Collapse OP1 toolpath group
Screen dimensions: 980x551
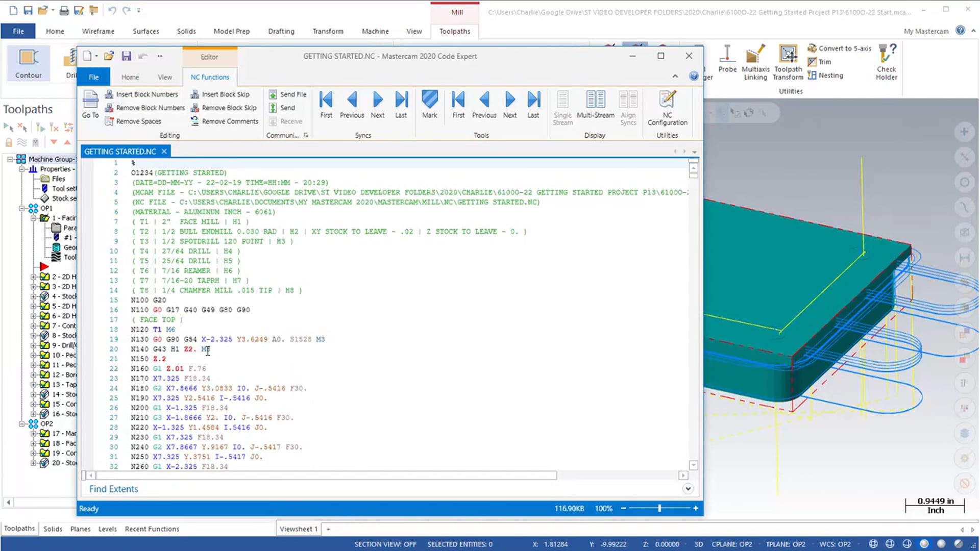tap(22, 208)
